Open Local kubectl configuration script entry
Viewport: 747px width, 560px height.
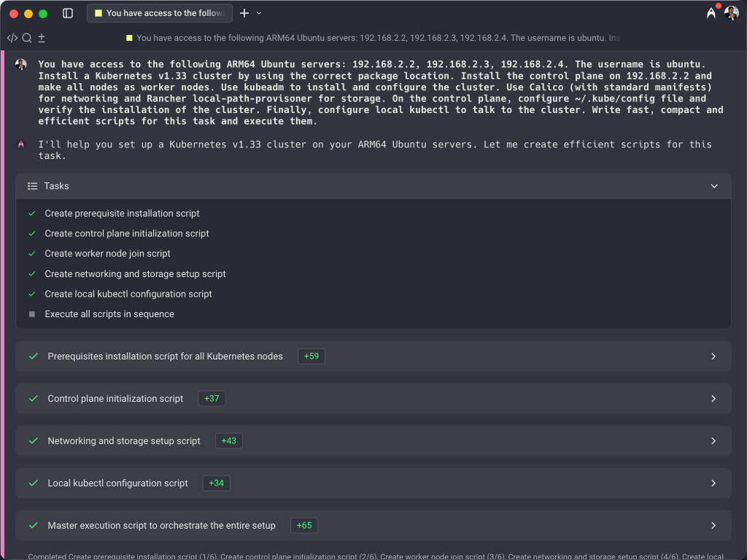(x=118, y=483)
